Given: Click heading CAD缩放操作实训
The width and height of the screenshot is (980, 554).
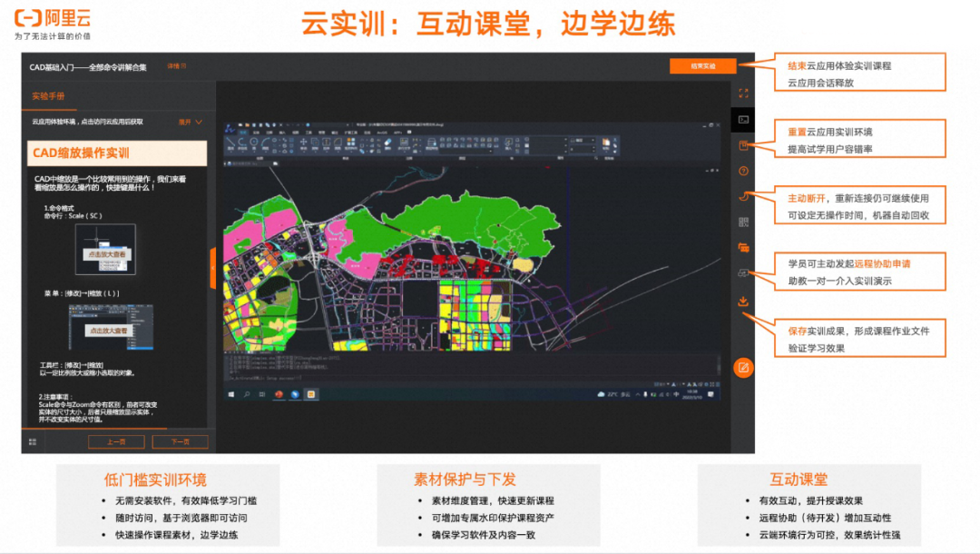Looking at the screenshot, I should point(82,153).
